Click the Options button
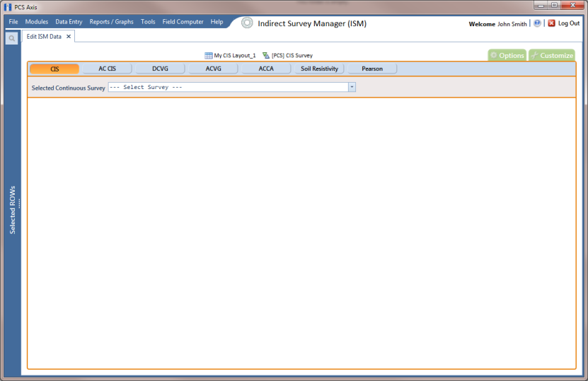The width and height of the screenshot is (588, 381). [x=507, y=55]
